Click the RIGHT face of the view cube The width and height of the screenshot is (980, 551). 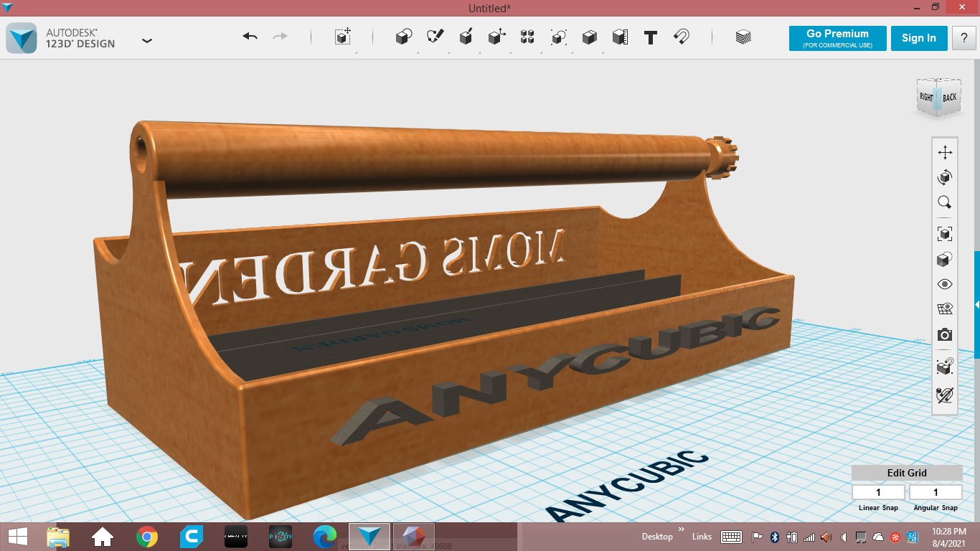926,98
